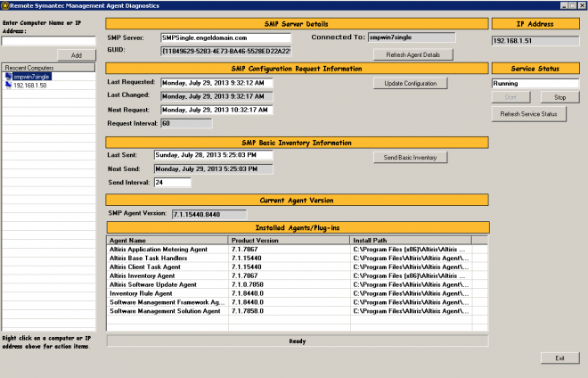Select Altiris Software Update Agent row
Viewport: 588px width, 378px height.
coord(297,284)
